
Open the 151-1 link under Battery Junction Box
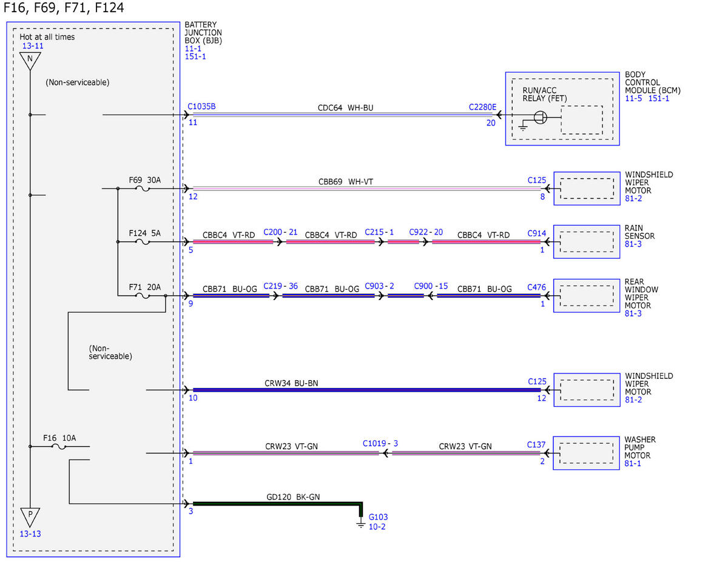(195, 56)
